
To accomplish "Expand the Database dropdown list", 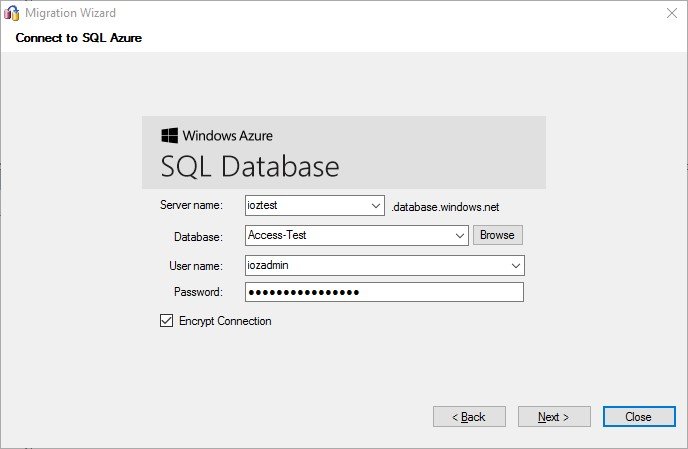I will (x=459, y=236).
